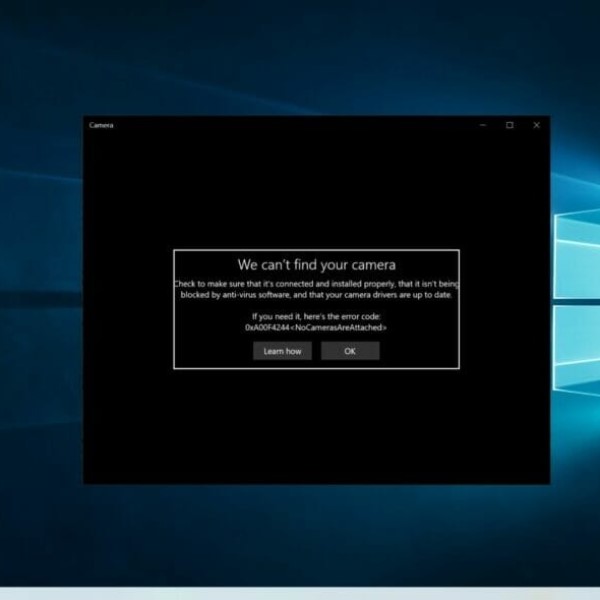Viewport: 600px width, 600px height.
Task: Select the text "If you need it, here's the error code:"
Action: [x=316, y=316]
